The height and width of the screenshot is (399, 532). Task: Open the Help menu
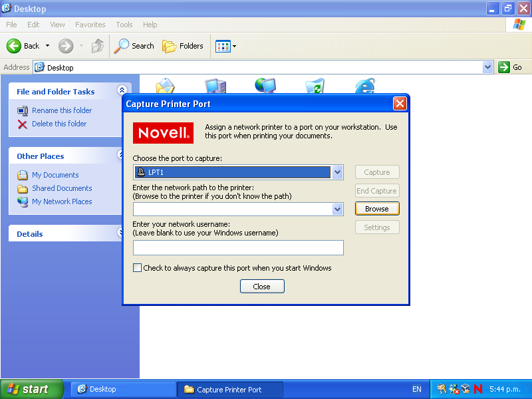pyautogui.click(x=150, y=25)
